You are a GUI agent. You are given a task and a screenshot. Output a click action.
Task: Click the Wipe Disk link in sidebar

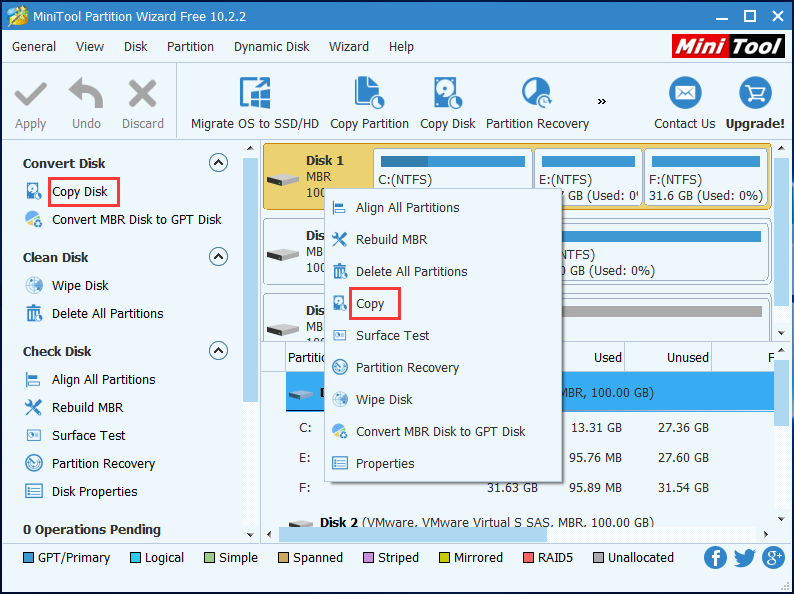point(80,286)
